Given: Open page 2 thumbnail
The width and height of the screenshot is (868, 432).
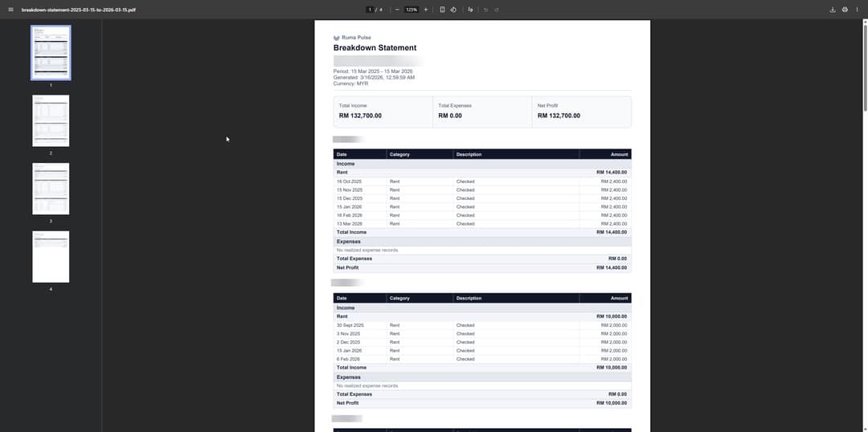Looking at the screenshot, I should pos(51,120).
